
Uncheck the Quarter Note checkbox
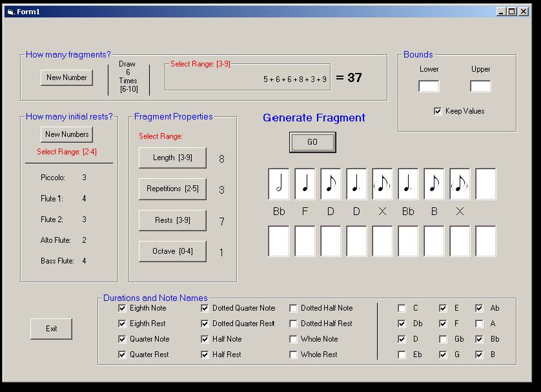pos(122,339)
